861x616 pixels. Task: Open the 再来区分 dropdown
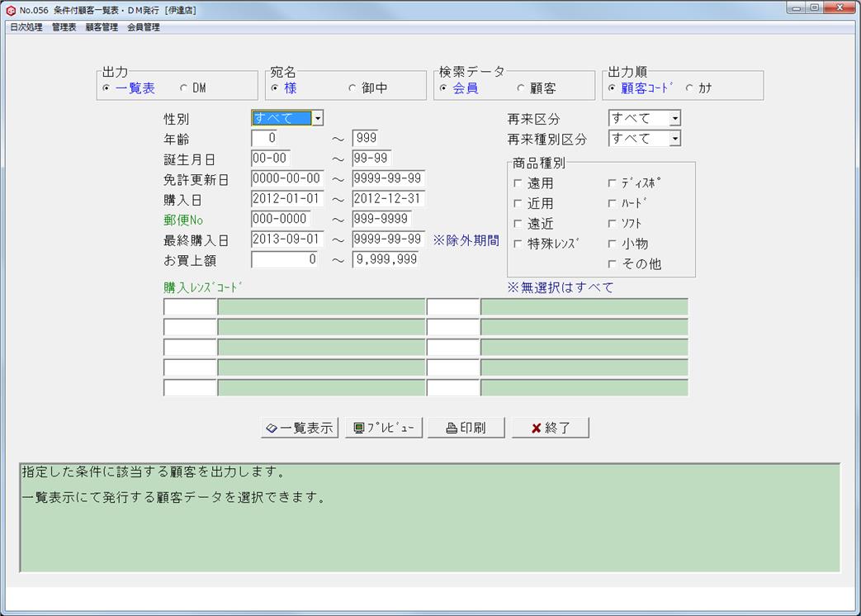[675, 118]
